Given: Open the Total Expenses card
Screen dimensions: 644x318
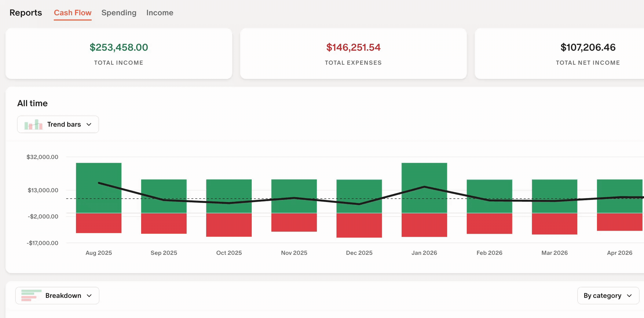Looking at the screenshot, I should tap(353, 54).
